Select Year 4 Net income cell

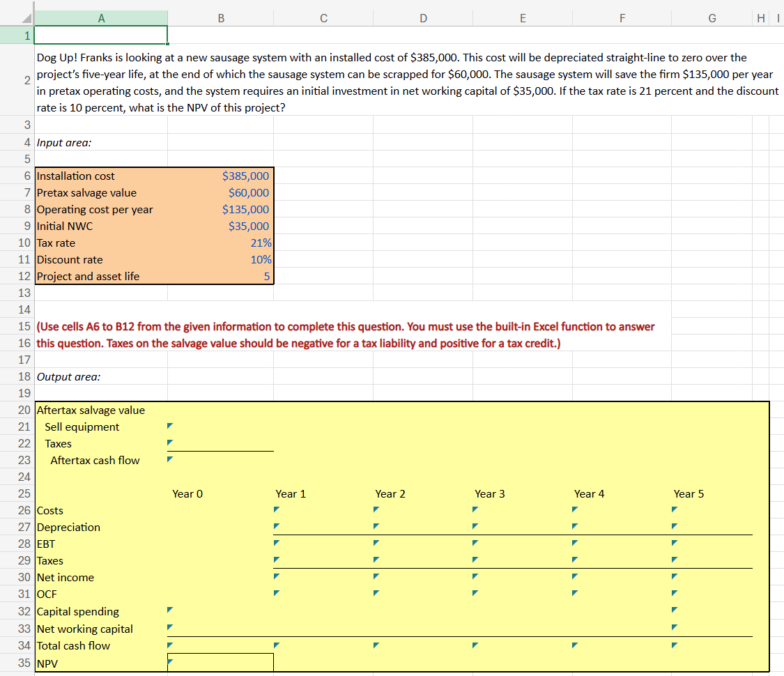pos(622,577)
